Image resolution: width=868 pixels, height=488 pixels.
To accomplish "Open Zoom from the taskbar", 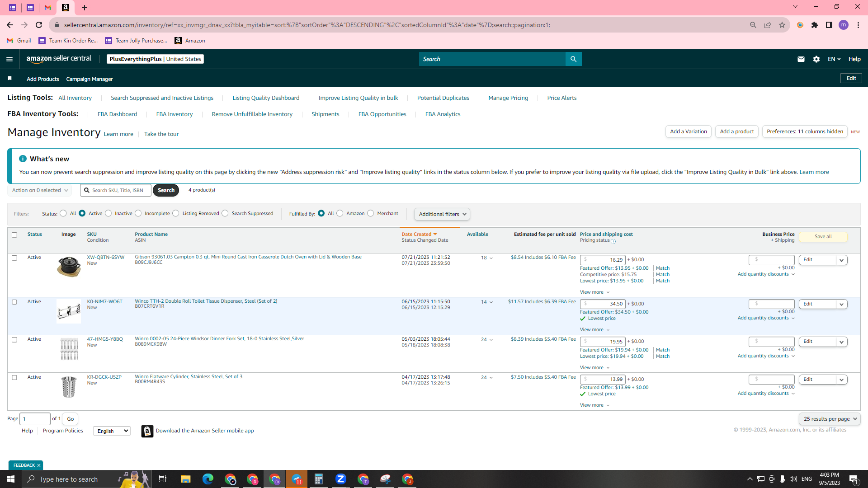I will click(341, 479).
